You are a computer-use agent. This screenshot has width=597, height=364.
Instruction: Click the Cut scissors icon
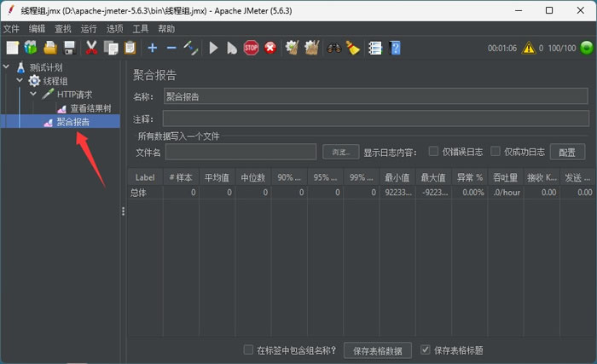coord(91,48)
